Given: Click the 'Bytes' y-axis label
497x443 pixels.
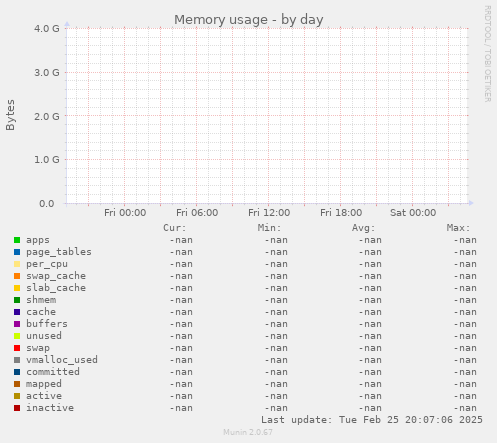Looking at the screenshot, I should (x=10, y=115).
